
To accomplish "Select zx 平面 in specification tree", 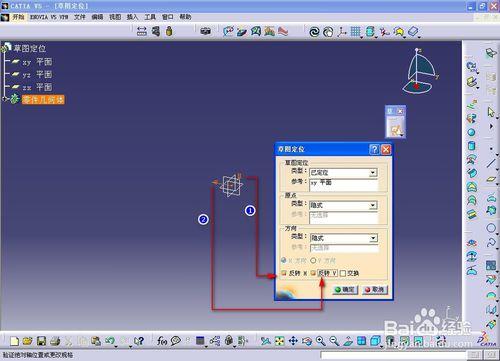I will (x=37, y=87).
